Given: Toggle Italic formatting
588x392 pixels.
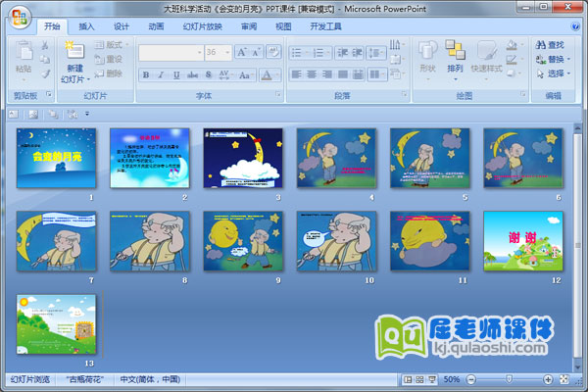Looking at the screenshot, I should [x=162, y=75].
